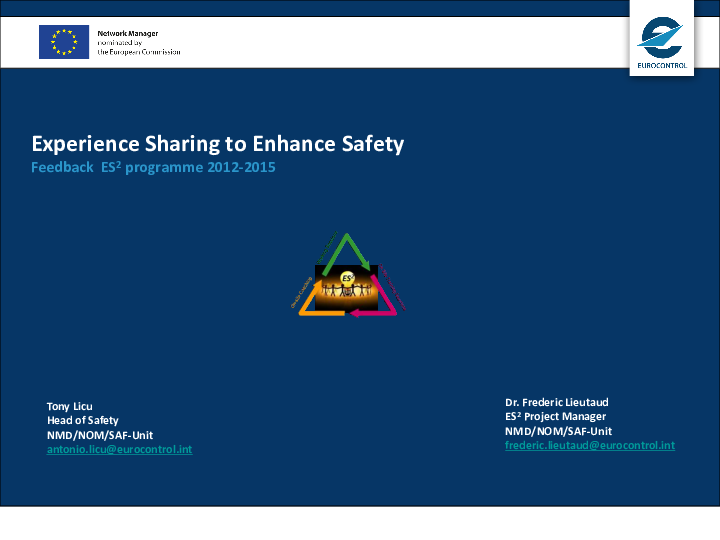Click the name Dr. Frederic Lieutaud
Screen dimensions: 720x540
pos(557,402)
